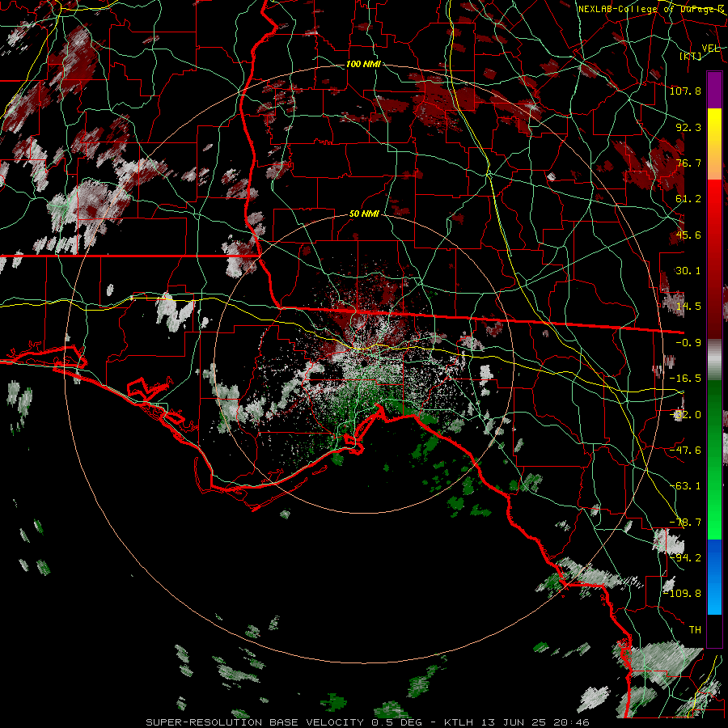Select the -0.9 velocity scale value
This screenshot has height=728, width=728.
click(688, 343)
